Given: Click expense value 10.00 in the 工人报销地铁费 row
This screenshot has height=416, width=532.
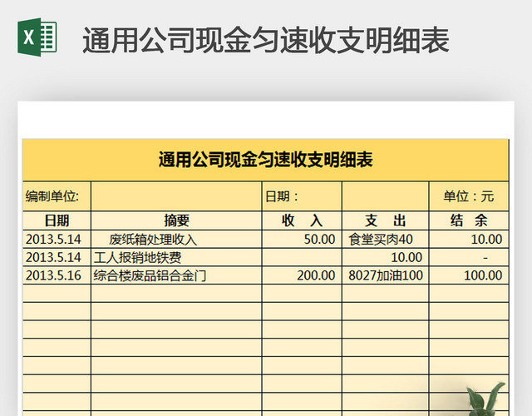Looking at the screenshot, I should [x=386, y=257].
